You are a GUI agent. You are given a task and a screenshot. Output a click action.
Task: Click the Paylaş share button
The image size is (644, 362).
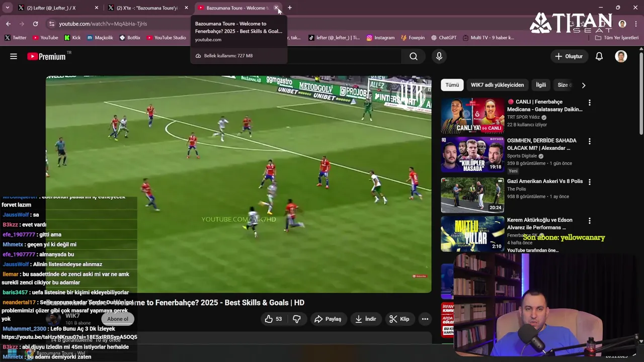coord(328,319)
